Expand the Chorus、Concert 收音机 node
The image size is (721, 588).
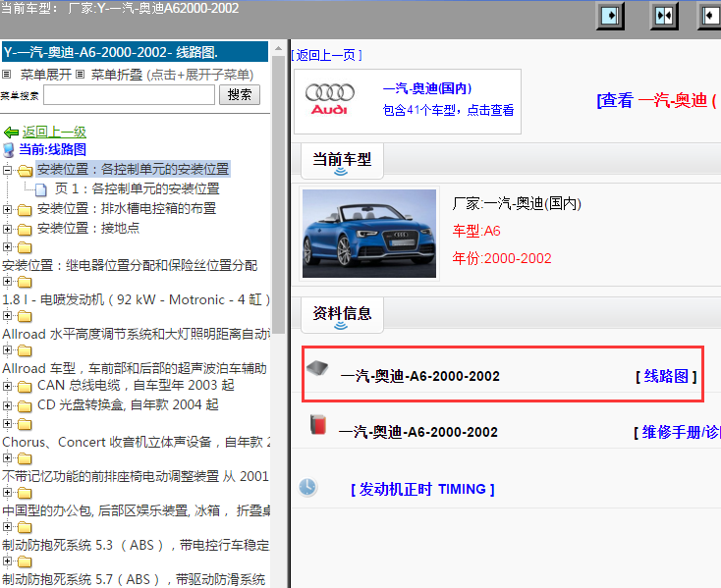[7, 423]
